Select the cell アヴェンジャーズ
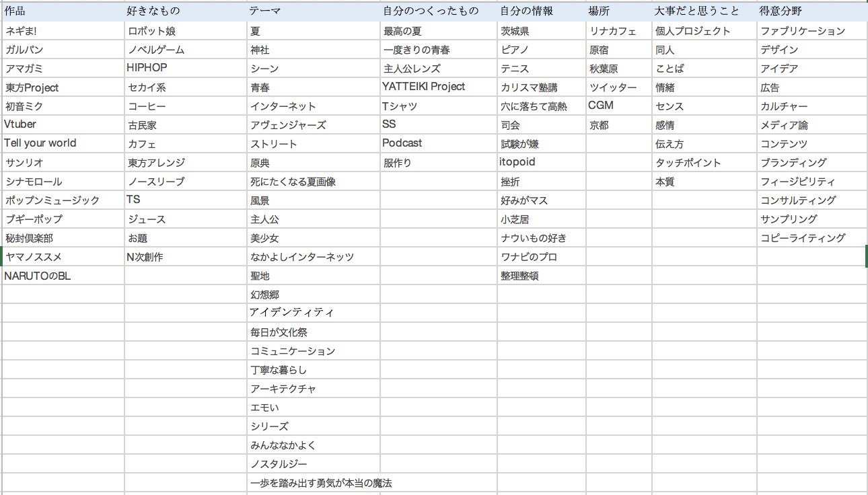Viewport: 868px width, 495px height. pos(313,125)
